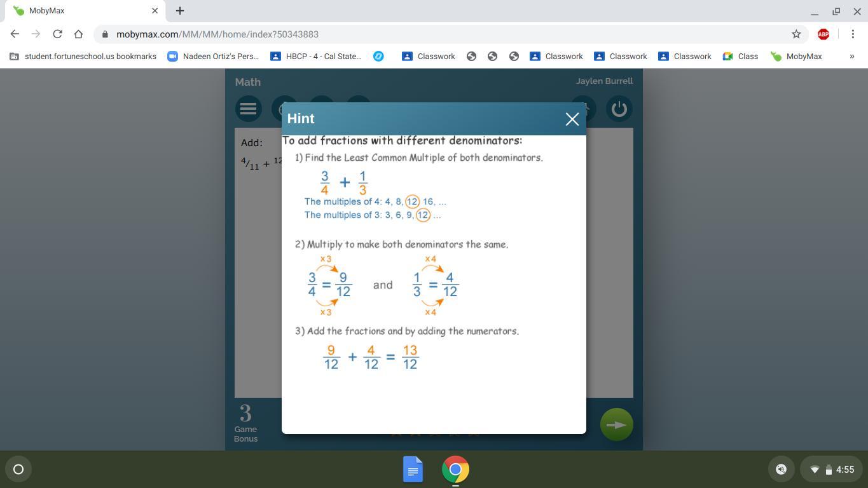Click step 2 "Multiply to make both denominators" text
This screenshot has width=868, height=488.
point(401,244)
